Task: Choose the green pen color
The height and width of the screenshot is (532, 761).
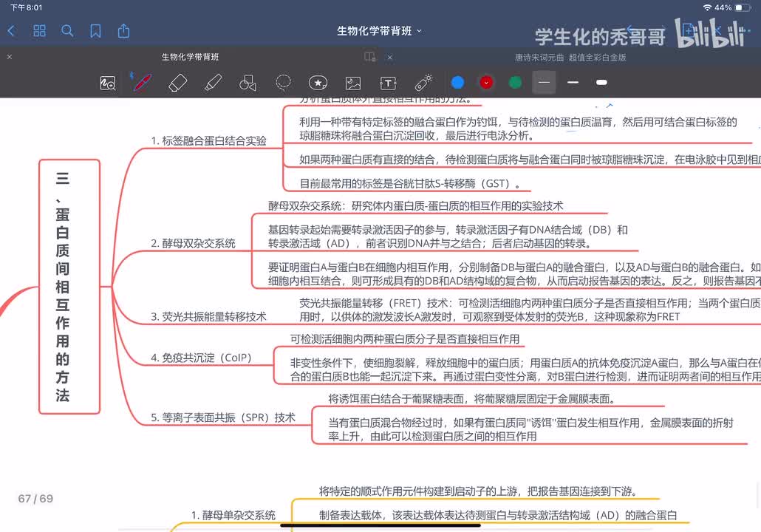Action: 515,83
